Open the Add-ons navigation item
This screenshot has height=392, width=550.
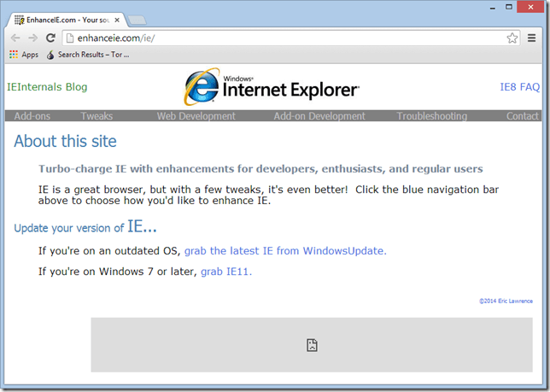(x=32, y=116)
